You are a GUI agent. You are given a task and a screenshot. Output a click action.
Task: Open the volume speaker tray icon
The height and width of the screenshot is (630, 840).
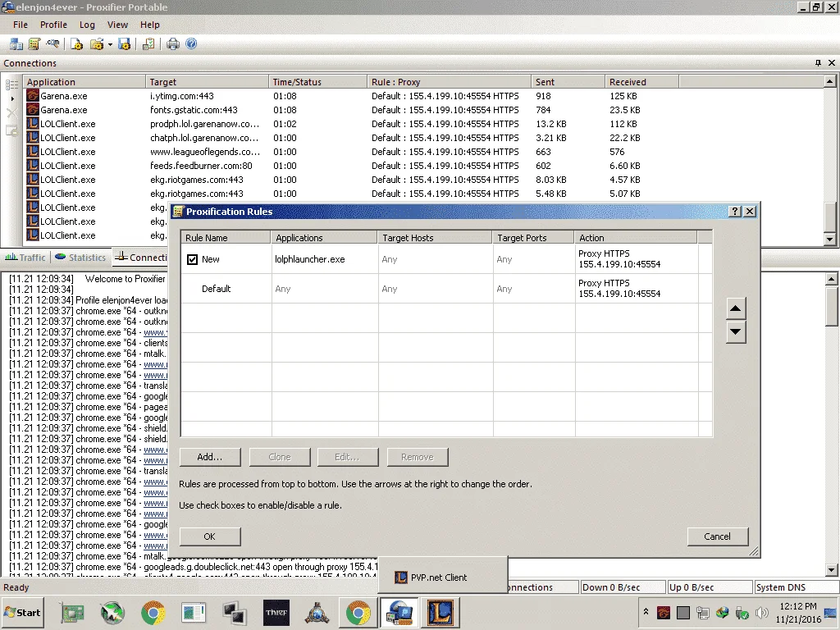[x=761, y=612]
